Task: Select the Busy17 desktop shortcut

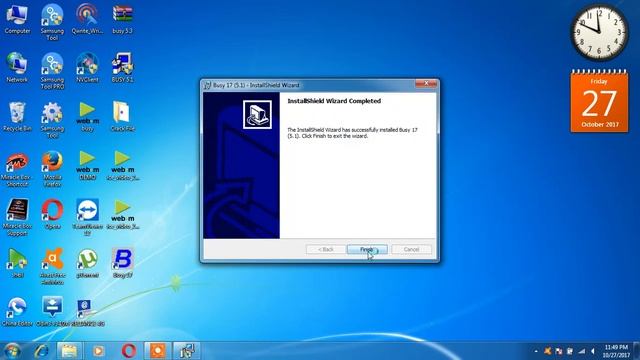Action: (122, 264)
